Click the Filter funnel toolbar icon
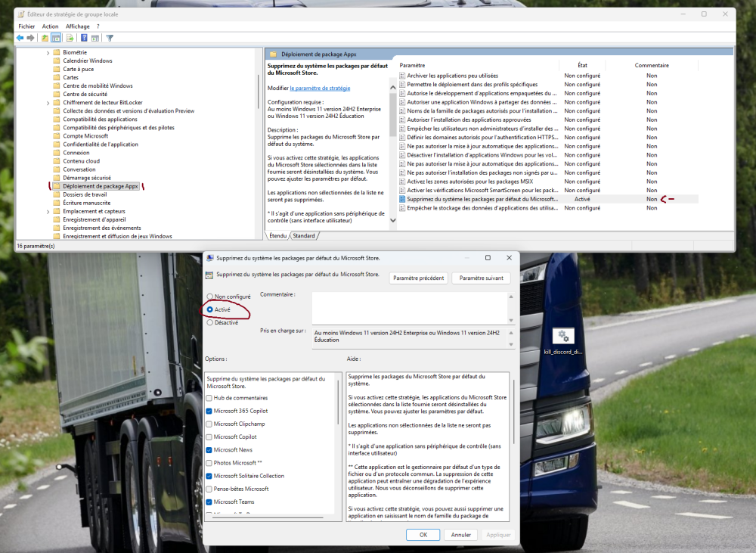The image size is (756, 553). point(110,38)
